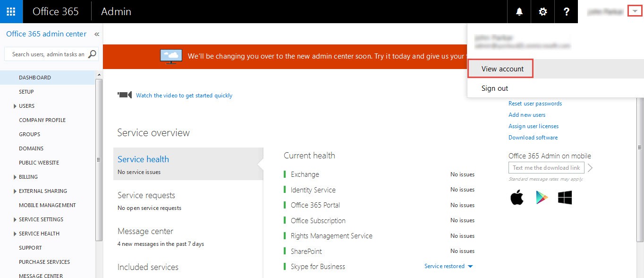Open MOBILE MANAGEMENT in the navigation

(48, 205)
